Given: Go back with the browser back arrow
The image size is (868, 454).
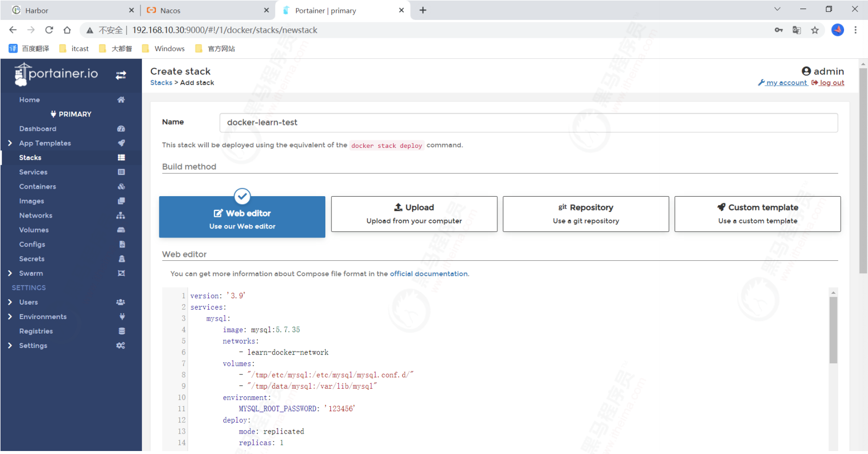Looking at the screenshot, I should 13,30.
